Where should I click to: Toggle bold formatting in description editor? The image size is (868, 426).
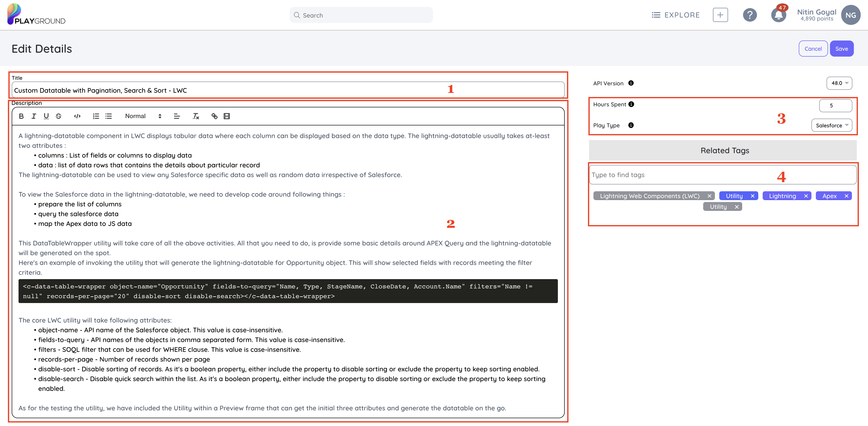pyautogui.click(x=21, y=116)
